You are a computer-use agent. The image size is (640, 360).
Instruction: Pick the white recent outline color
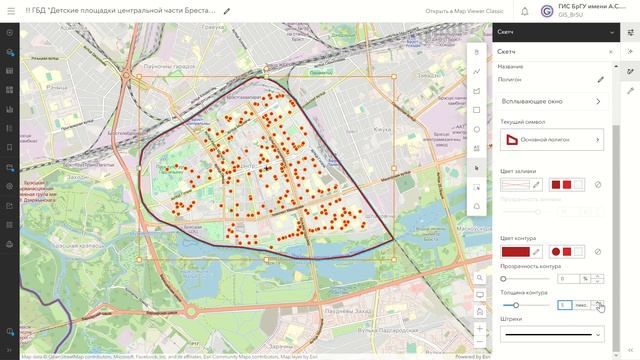pyautogui.click(x=578, y=252)
